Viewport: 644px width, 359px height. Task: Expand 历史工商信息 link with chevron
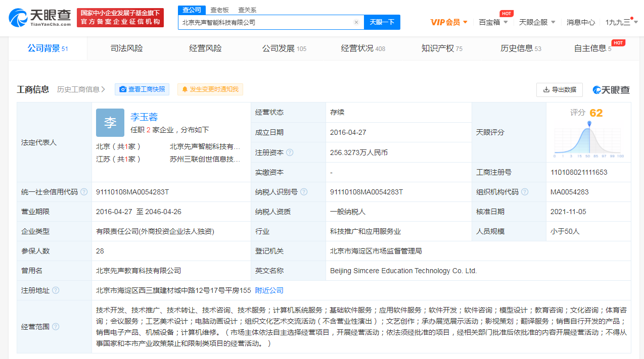(81, 89)
